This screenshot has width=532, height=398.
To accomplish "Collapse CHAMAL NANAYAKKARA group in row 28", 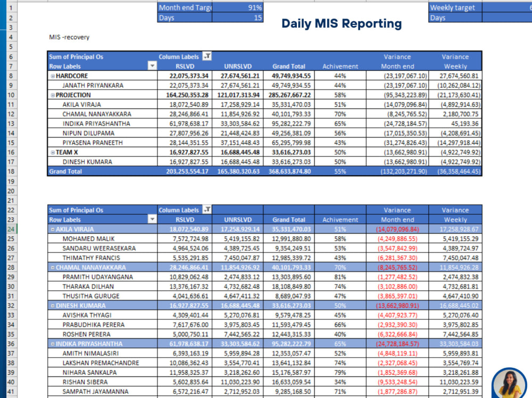I will tap(53, 267).
